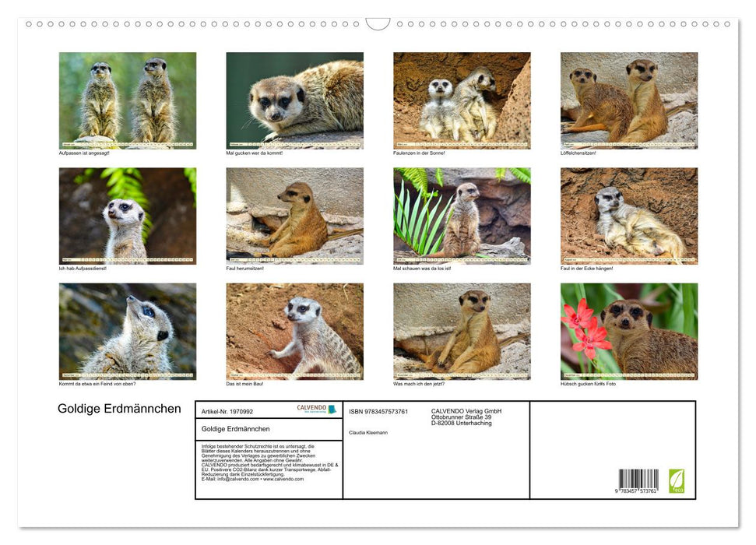Select the mini calendar strip under 'Aufpassen ist angesagt!'
The width and height of the screenshot is (756, 545).
(127, 142)
